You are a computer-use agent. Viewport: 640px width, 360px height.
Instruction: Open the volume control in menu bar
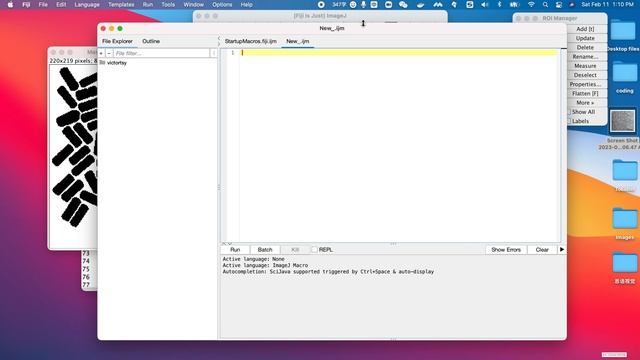tap(484, 5)
